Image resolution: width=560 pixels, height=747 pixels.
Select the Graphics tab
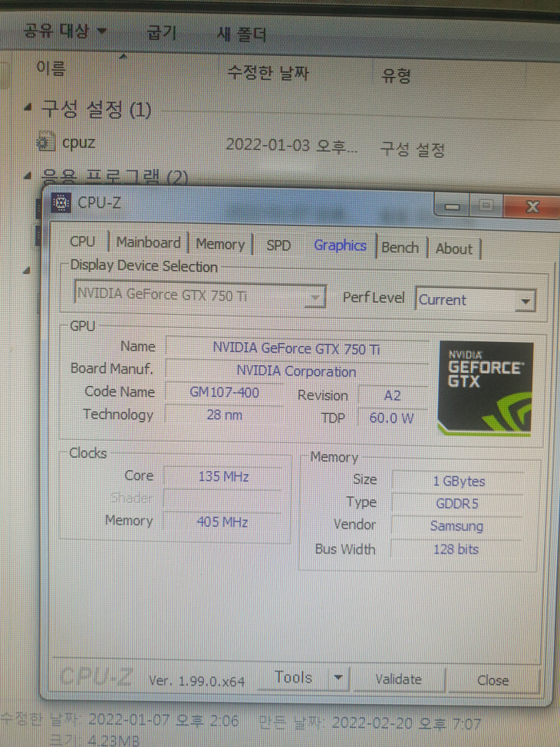pyautogui.click(x=340, y=245)
